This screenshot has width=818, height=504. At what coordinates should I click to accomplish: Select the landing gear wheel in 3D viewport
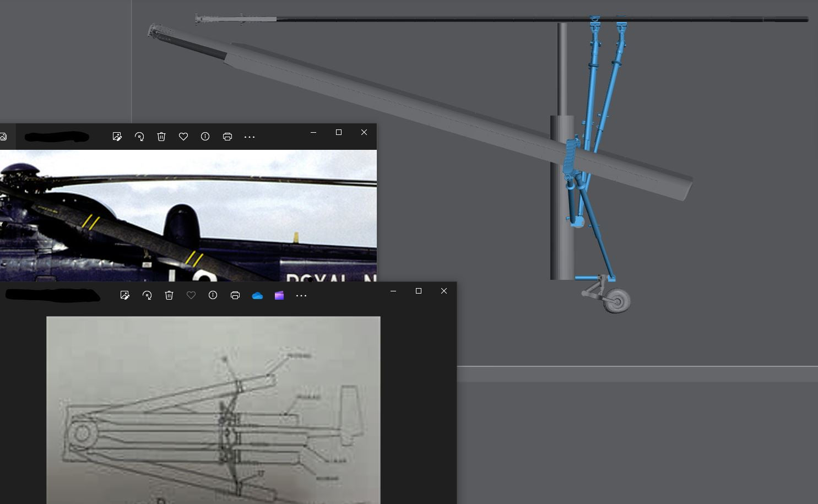click(617, 301)
